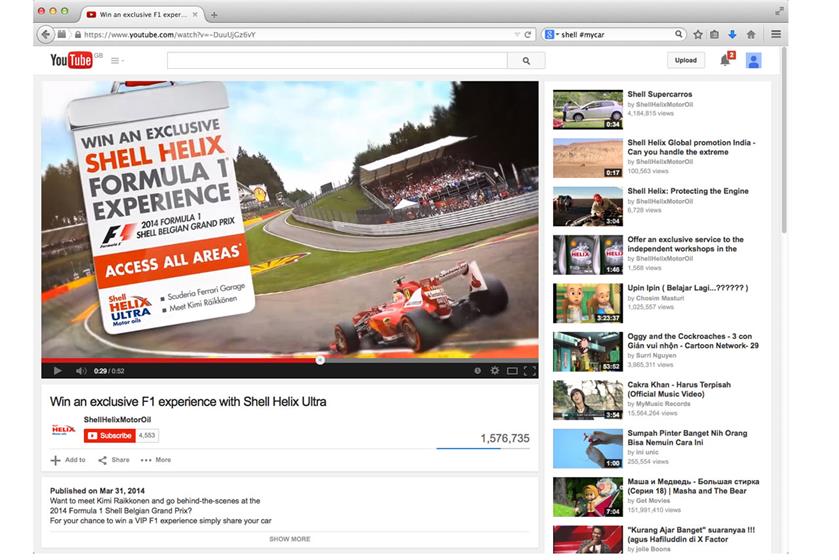The image size is (839, 560).
Task: Open the address bar history dropdown arrow
Action: pyautogui.click(x=517, y=34)
